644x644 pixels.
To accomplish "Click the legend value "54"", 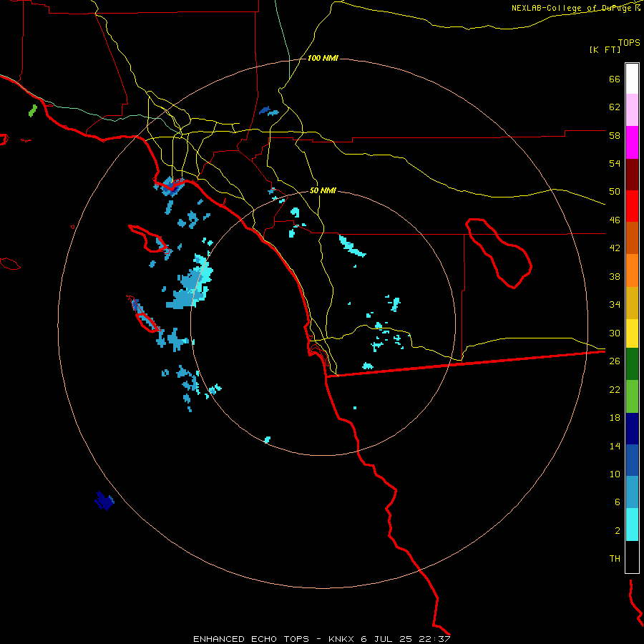I will point(615,163).
